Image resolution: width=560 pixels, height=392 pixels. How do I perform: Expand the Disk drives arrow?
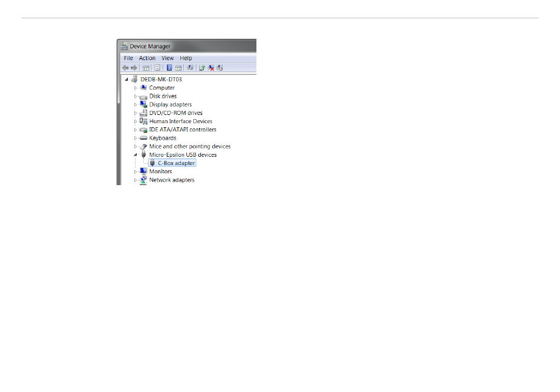136,96
